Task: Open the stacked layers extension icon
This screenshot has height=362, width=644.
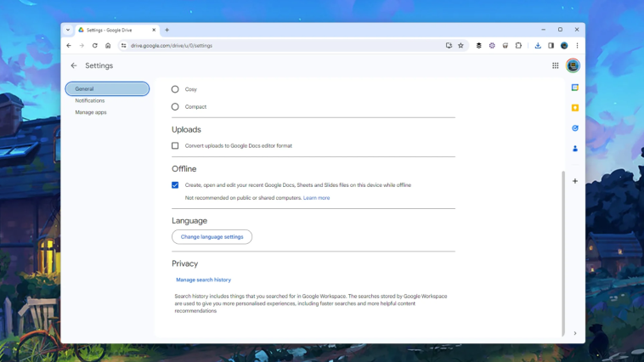Action: point(479,46)
